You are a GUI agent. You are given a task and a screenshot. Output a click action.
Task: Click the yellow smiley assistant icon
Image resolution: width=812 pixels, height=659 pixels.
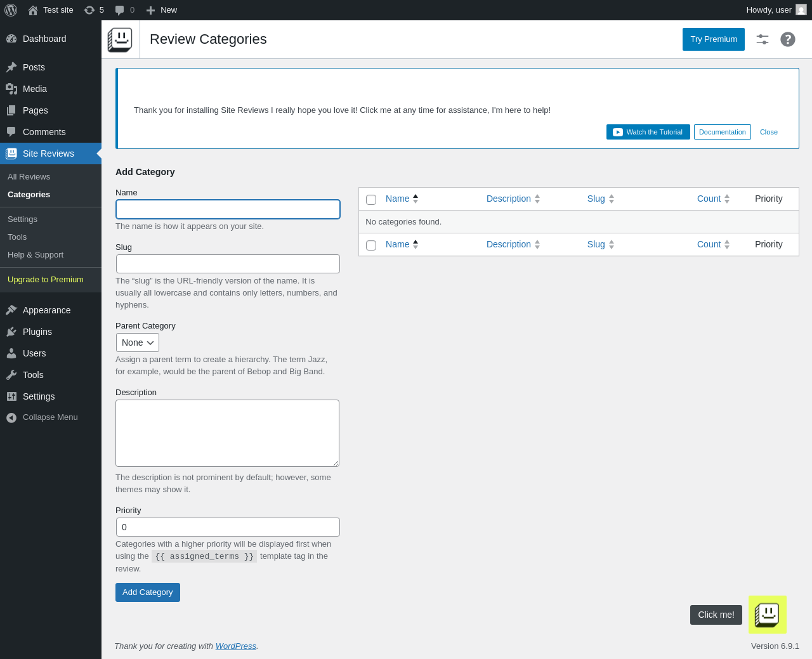pyautogui.click(x=767, y=615)
